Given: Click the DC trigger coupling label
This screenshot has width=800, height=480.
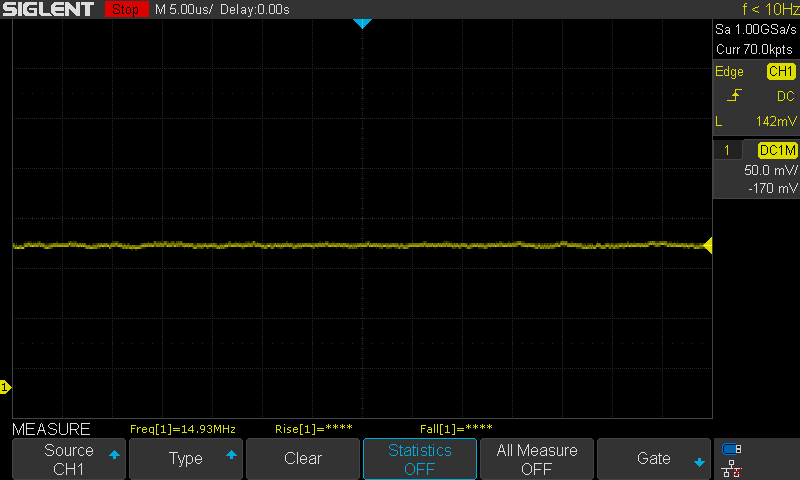Looking at the screenshot, I should 786,96.
